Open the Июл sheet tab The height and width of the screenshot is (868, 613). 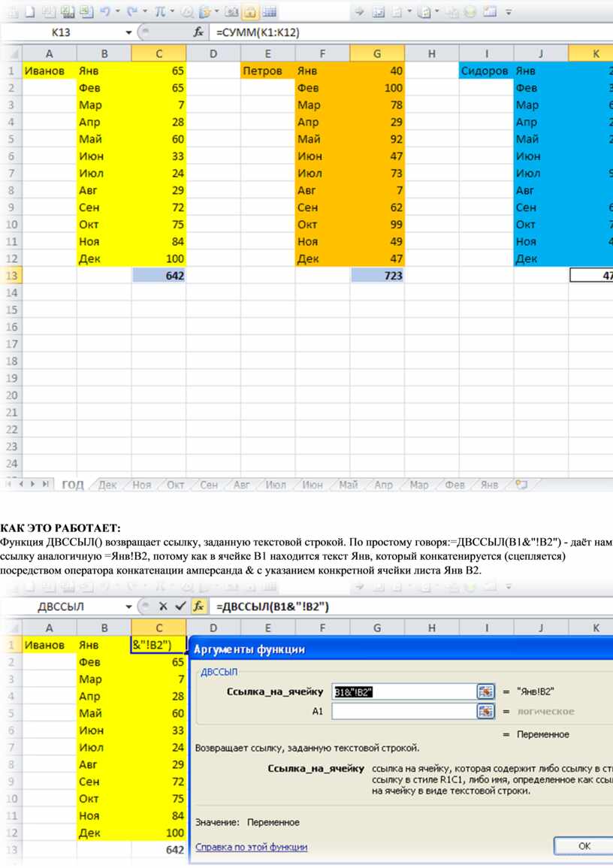(276, 485)
